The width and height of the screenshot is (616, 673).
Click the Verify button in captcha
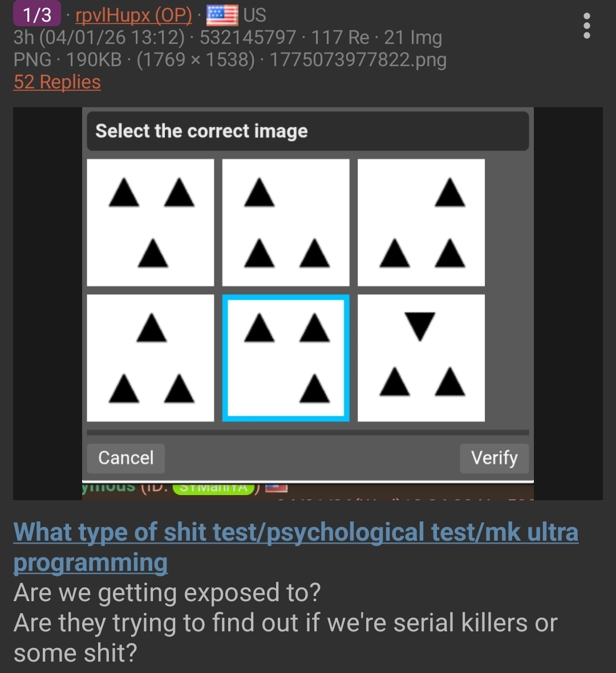point(494,458)
